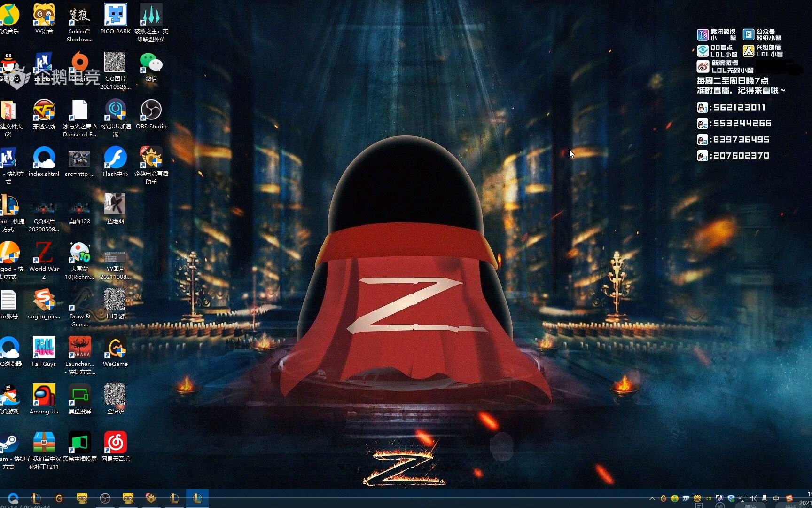
Task: Open PICO PARK game shortcut
Action: (x=115, y=19)
